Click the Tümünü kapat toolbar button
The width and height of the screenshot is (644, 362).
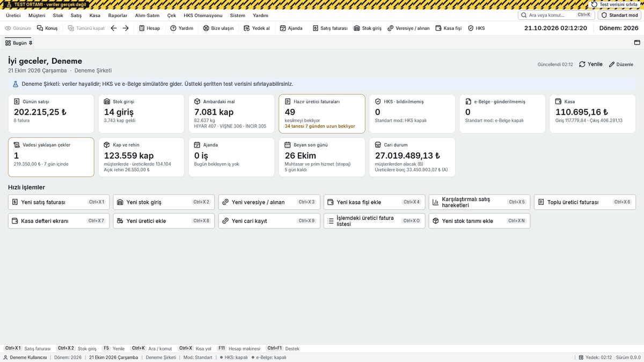tap(86, 28)
